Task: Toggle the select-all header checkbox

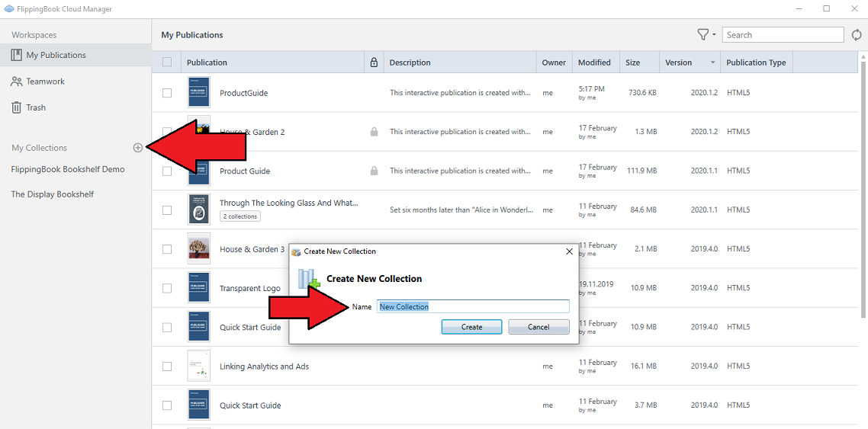Action: coord(166,62)
